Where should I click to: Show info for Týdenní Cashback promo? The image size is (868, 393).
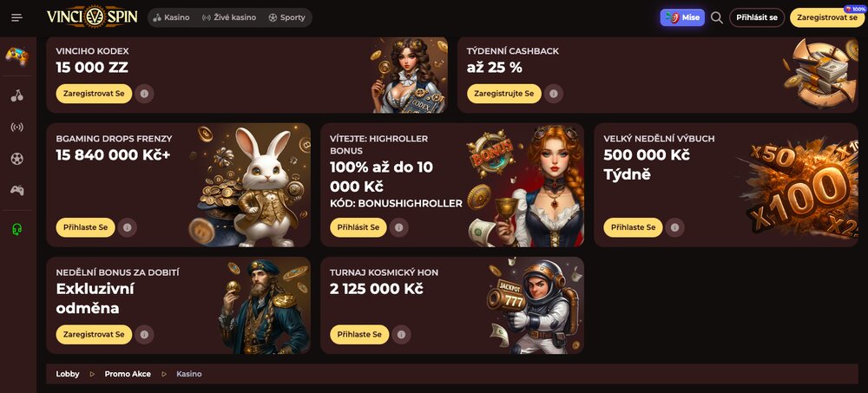(x=553, y=94)
